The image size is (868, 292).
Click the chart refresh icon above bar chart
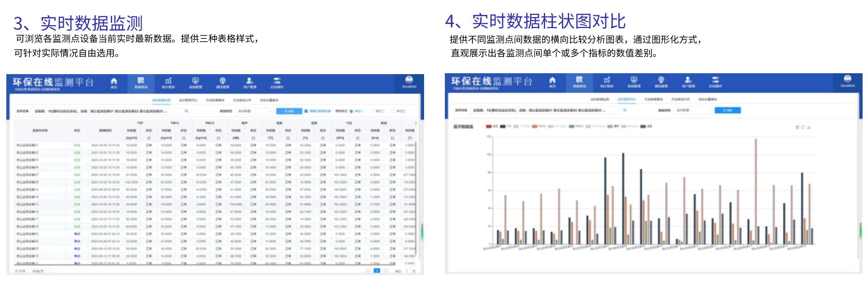click(x=803, y=127)
